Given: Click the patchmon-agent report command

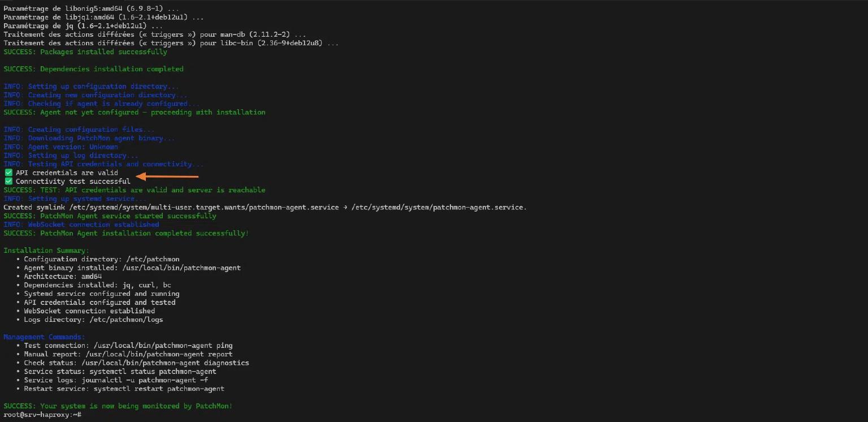Looking at the screenshot, I should coord(159,354).
